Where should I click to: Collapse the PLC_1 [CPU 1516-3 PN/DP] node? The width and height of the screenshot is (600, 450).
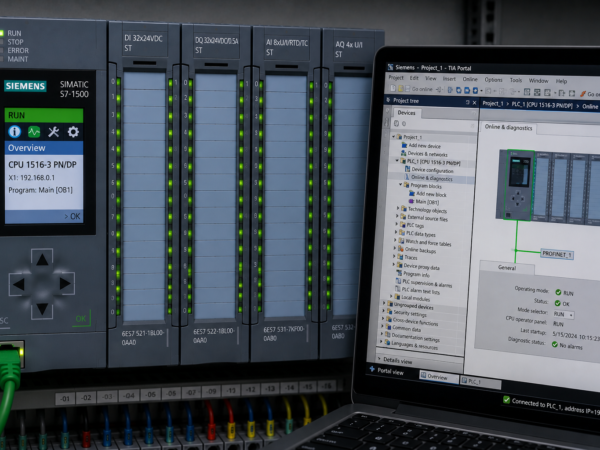397,161
